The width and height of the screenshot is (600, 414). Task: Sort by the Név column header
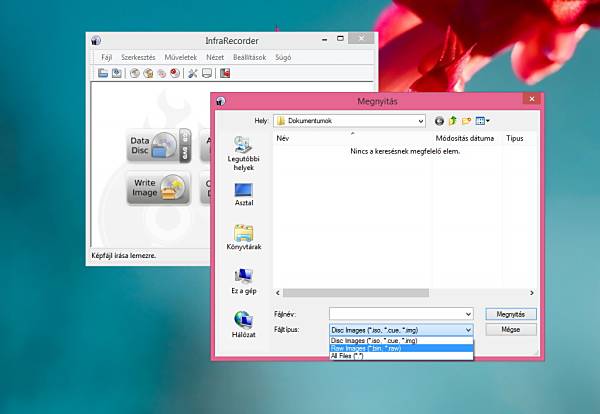(353, 138)
